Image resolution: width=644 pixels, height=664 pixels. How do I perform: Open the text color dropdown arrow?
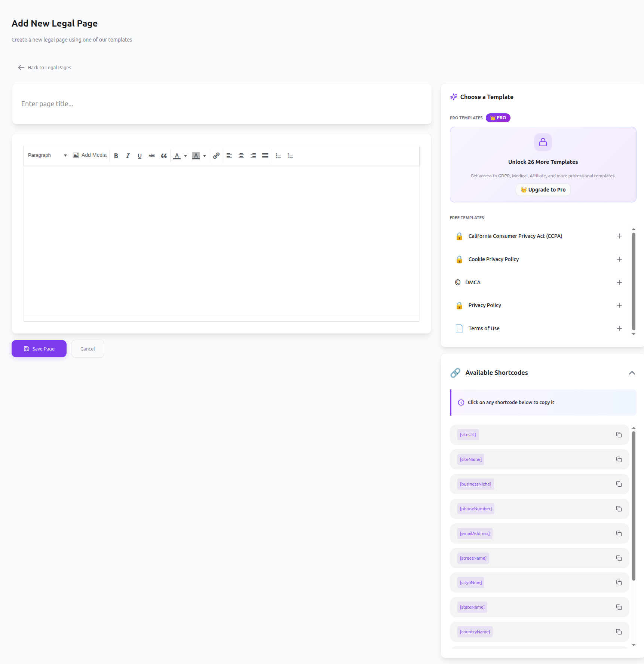(x=185, y=156)
